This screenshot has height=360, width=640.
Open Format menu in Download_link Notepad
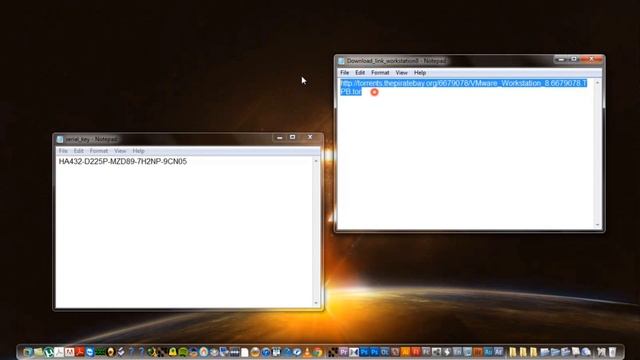coord(380,73)
